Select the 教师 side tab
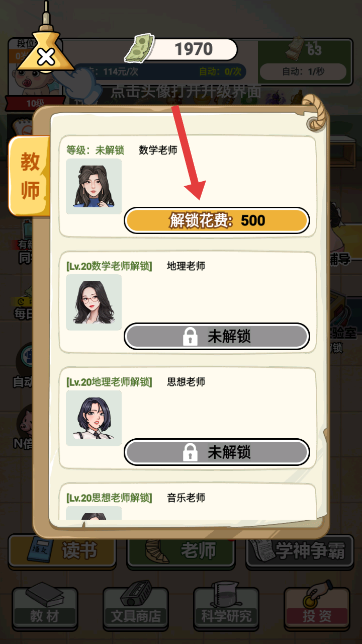Viewport: 362px width, 644px height. pos(30,176)
